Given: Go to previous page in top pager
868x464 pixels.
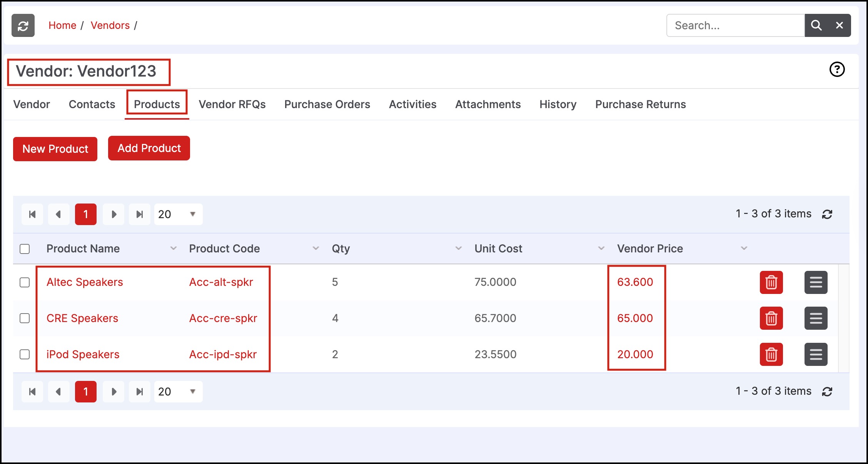Looking at the screenshot, I should tap(58, 214).
